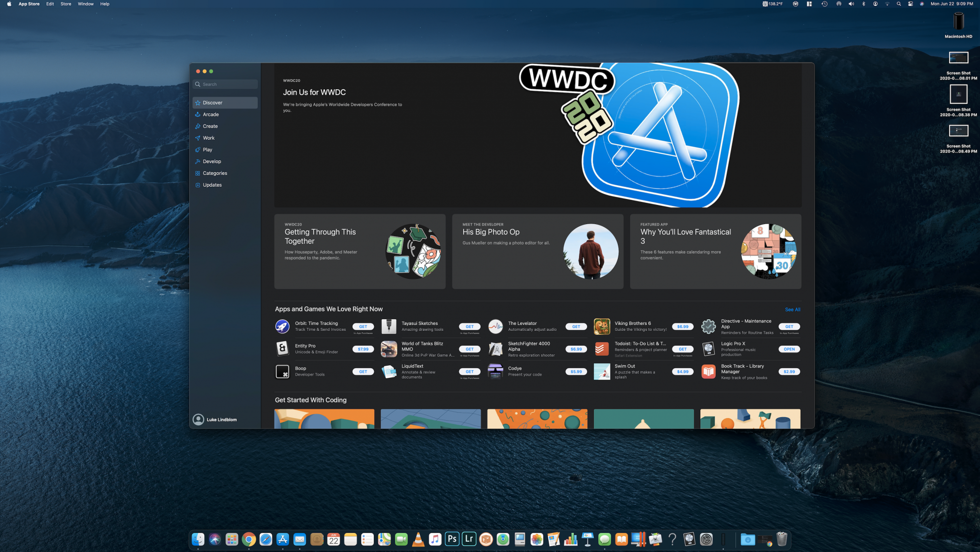
Task: Go to the Create section
Action: click(225, 126)
